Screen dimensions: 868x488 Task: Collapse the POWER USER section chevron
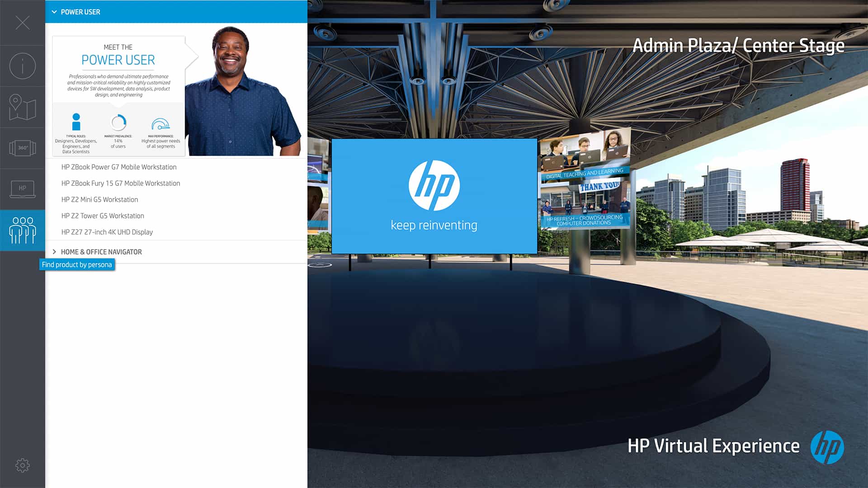pos(54,12)
